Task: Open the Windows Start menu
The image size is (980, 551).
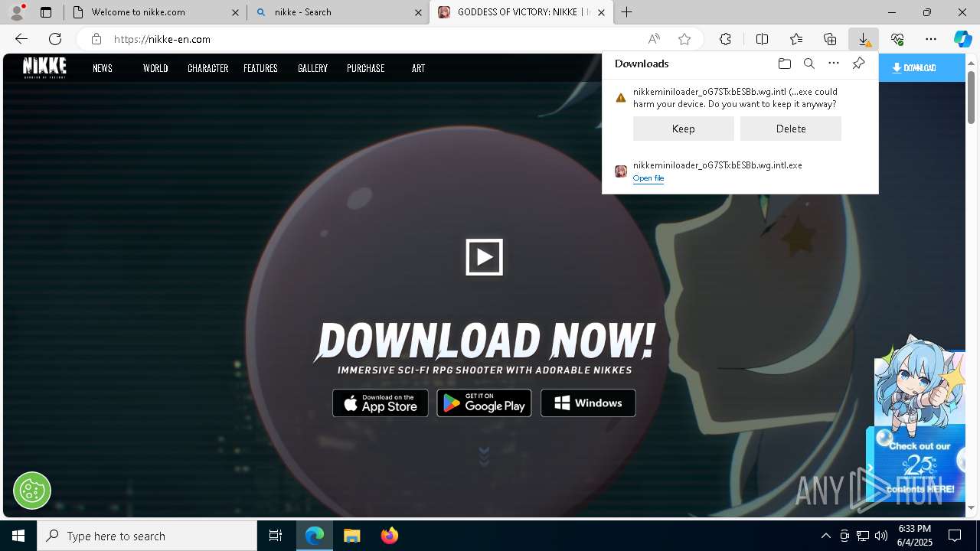Action: click(x=18, y=536)
